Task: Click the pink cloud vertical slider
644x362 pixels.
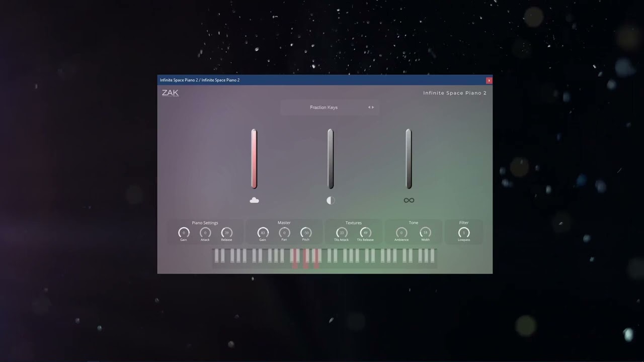Action: coord(254,158)
